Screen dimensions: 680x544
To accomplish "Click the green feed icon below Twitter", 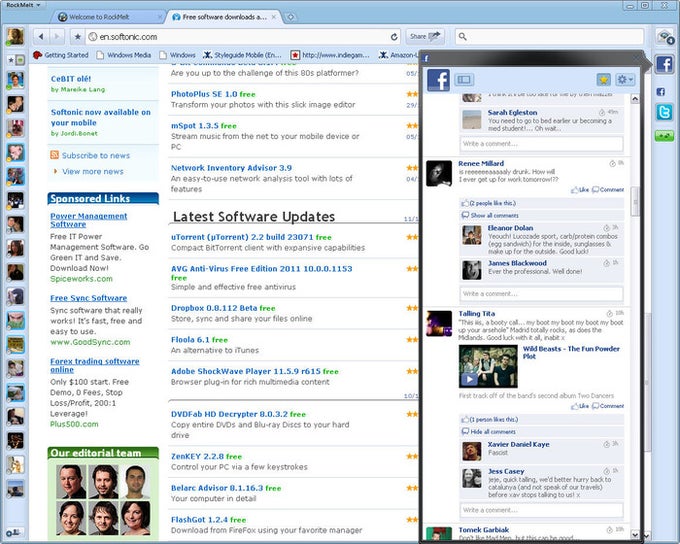I will pyautogui.click(x=664, y=136).
